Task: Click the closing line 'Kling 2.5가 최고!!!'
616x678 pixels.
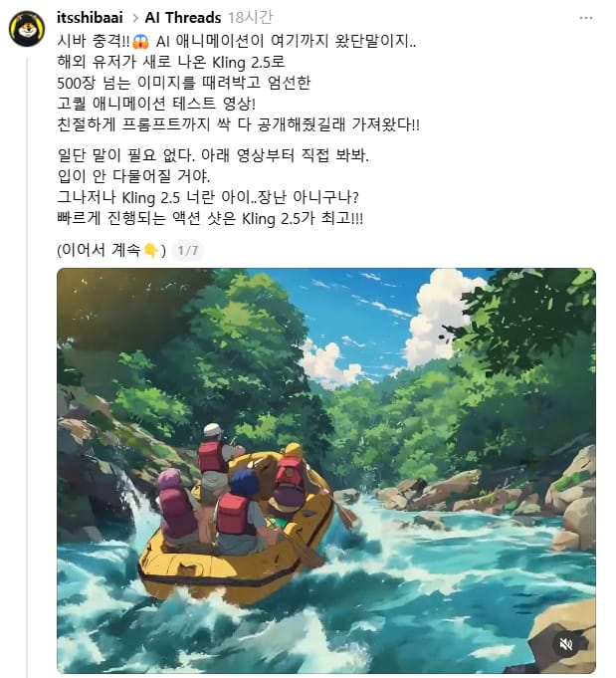Action: coord(303,218)
